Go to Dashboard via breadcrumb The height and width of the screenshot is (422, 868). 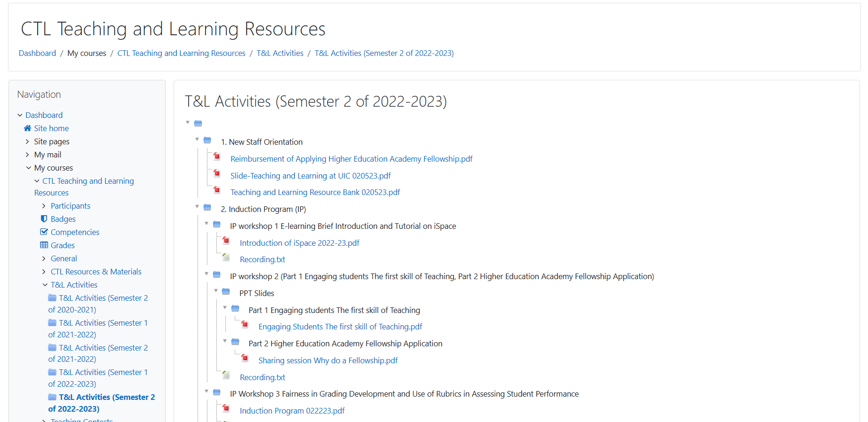[37, 53]
